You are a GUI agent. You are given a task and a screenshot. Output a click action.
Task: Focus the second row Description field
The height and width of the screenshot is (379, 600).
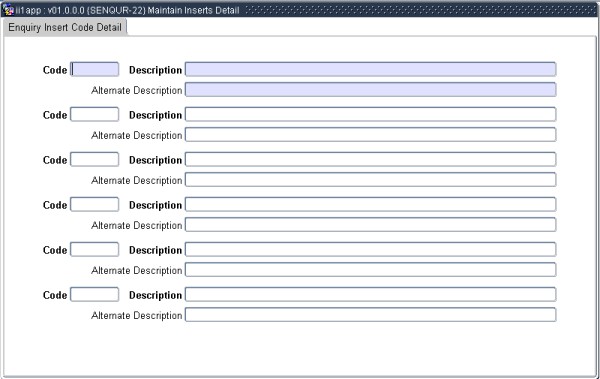(x=370, y=114)
